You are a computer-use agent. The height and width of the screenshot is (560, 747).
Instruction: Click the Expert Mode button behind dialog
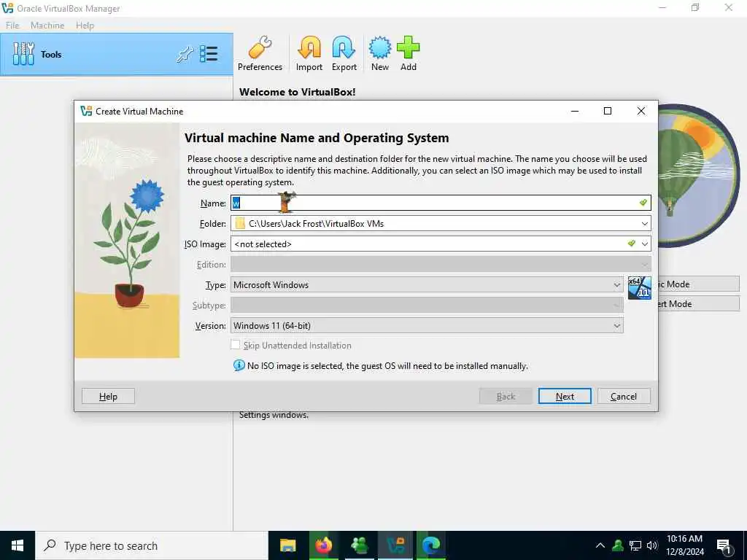pos(699,303)
